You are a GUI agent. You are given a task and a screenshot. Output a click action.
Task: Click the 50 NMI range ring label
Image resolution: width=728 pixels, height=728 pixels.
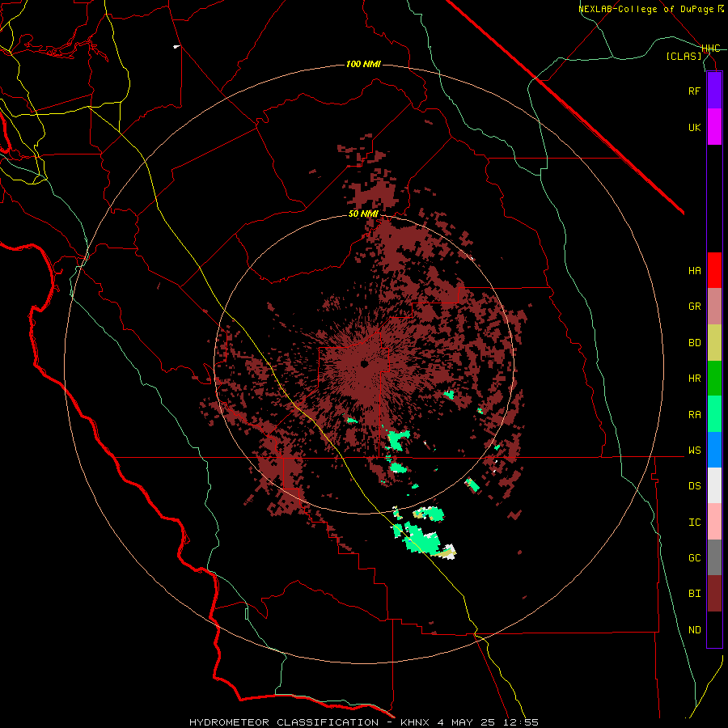tap(363, 214)
